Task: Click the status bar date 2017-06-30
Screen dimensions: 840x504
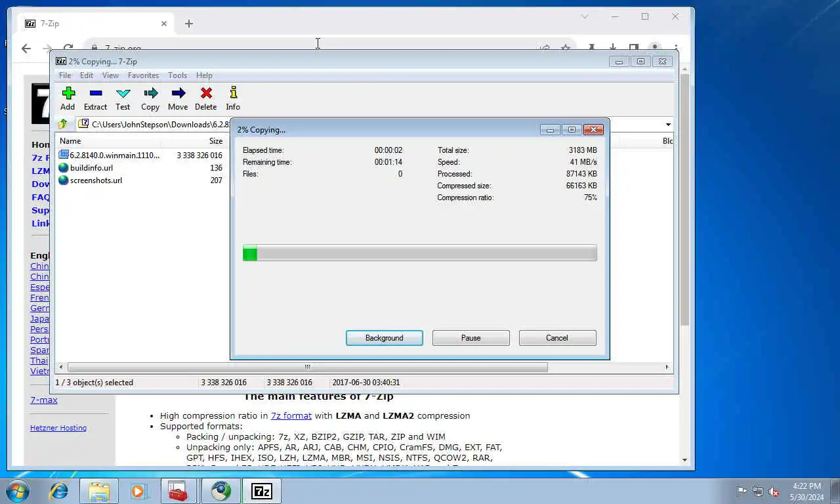Action: point(366,383)
